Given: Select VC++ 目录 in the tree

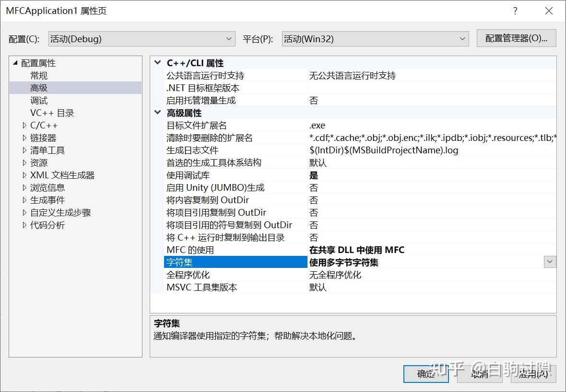Looking at the screenshot, I should point(52,113).
